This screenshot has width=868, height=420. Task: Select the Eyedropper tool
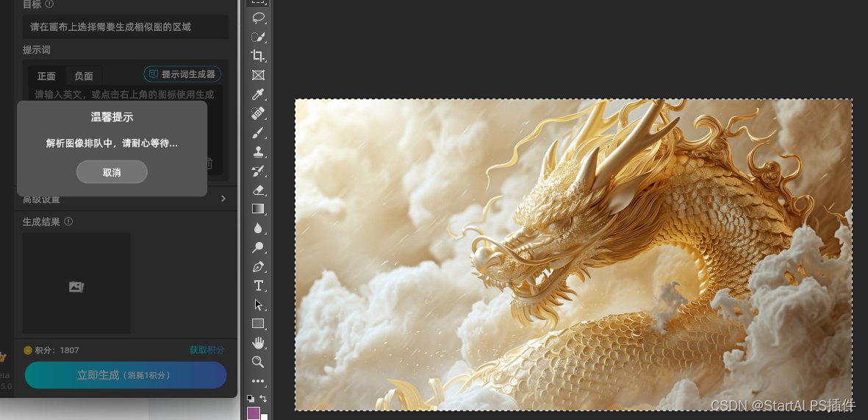point(258,93)
